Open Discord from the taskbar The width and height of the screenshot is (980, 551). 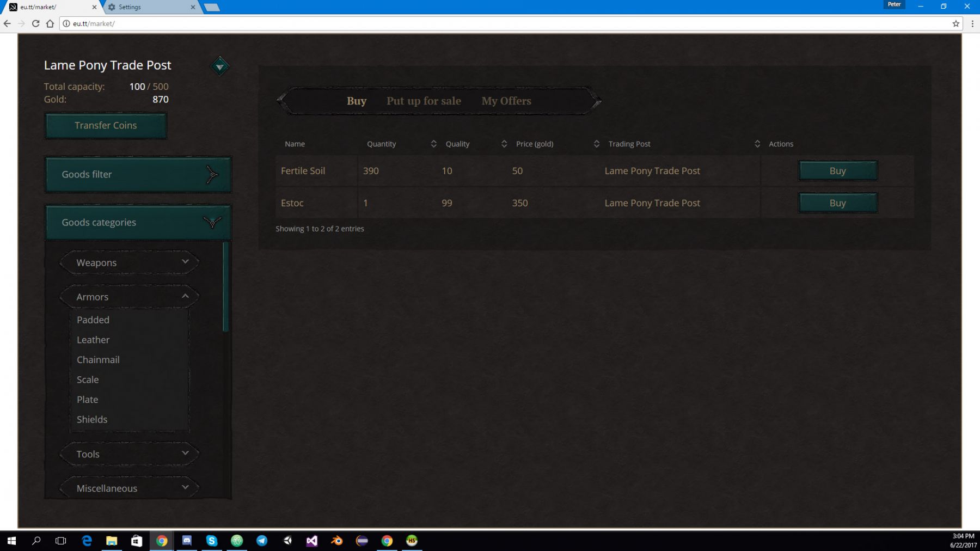(x=187, y=541)
